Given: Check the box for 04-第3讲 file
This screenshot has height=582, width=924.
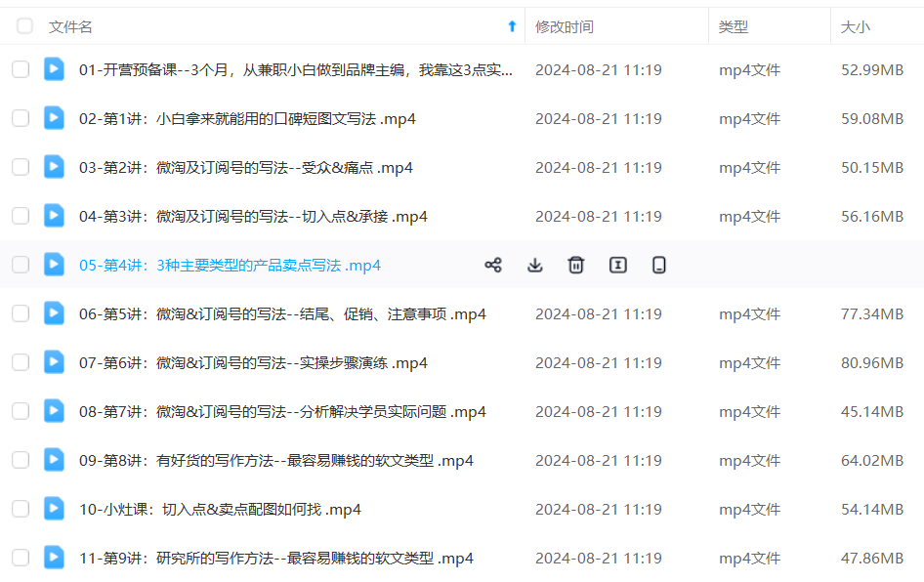Looking at the screenshot, I should 21,216.
